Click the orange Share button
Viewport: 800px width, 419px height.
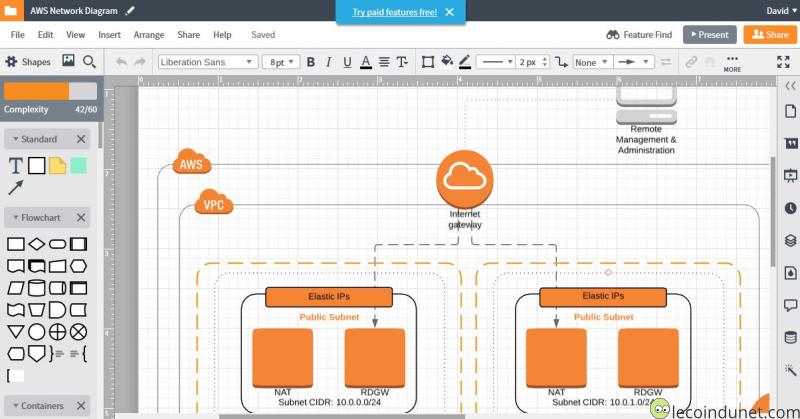tap(770, 35)
